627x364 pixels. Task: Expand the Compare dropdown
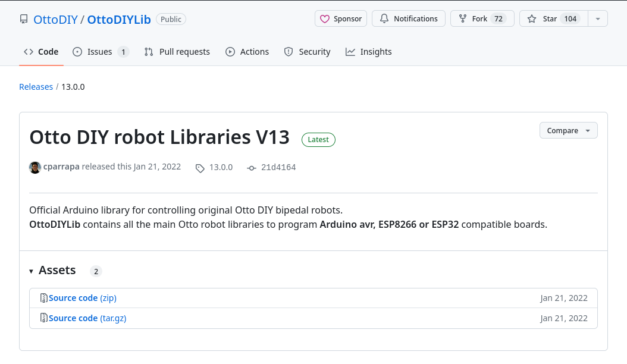click(568, 131)
